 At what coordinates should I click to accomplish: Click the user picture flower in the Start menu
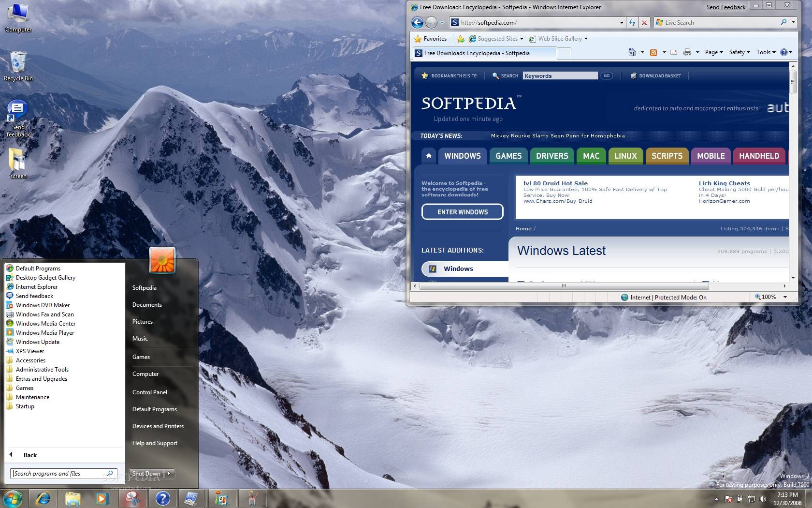pyautogui.click(x=162, y=260)
